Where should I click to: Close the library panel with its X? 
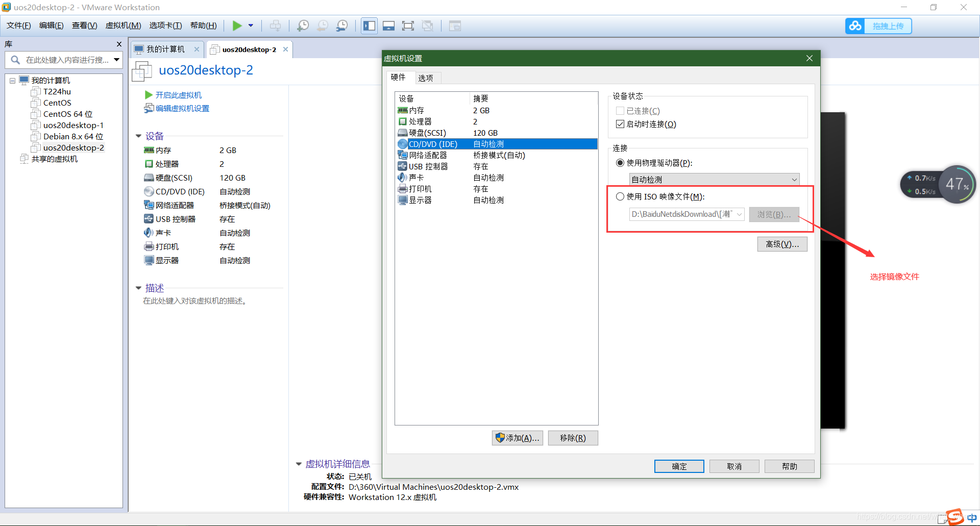click(119, 44)
